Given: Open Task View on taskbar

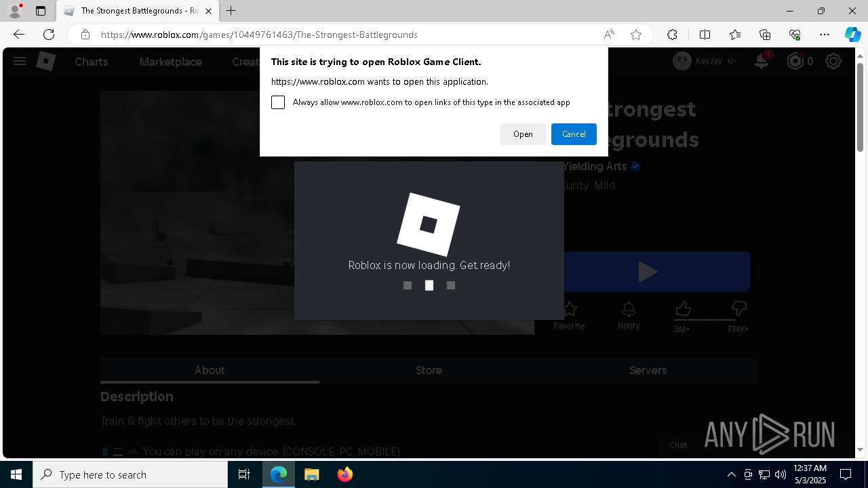Looking at the screenshot, I should point(244,474).
